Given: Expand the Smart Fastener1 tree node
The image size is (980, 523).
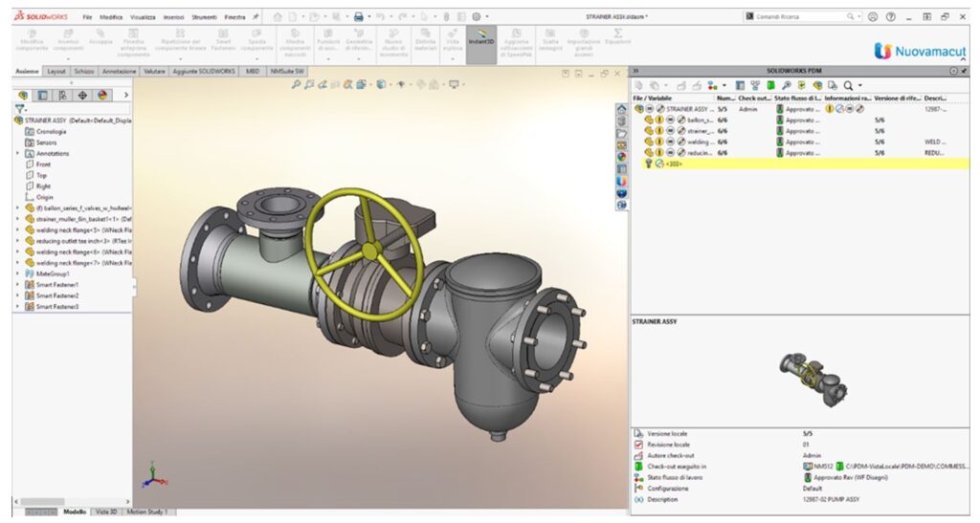Looking at the screenshot, I should [x=17, y=285].
